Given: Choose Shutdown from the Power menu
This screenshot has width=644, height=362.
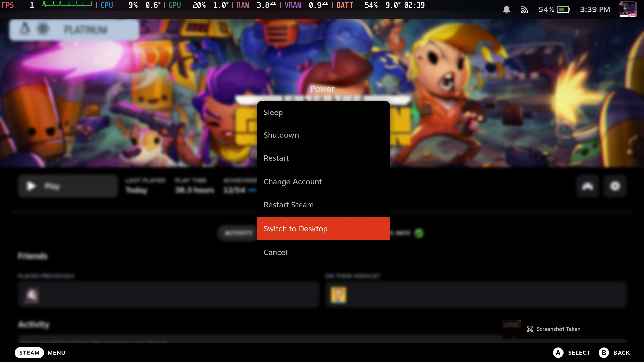Looking at the screenshot, I should click(323, 135).
